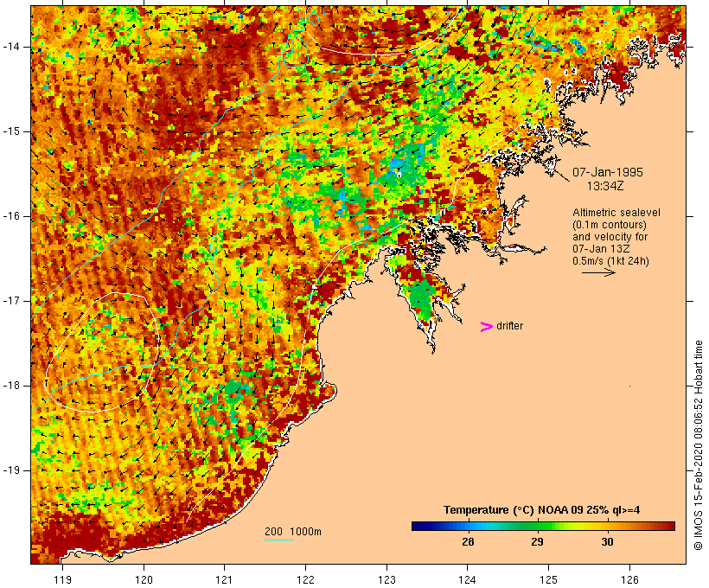Click the IMOS copyright timestamp text
709x588 pixels.
(x=698, y=445)
